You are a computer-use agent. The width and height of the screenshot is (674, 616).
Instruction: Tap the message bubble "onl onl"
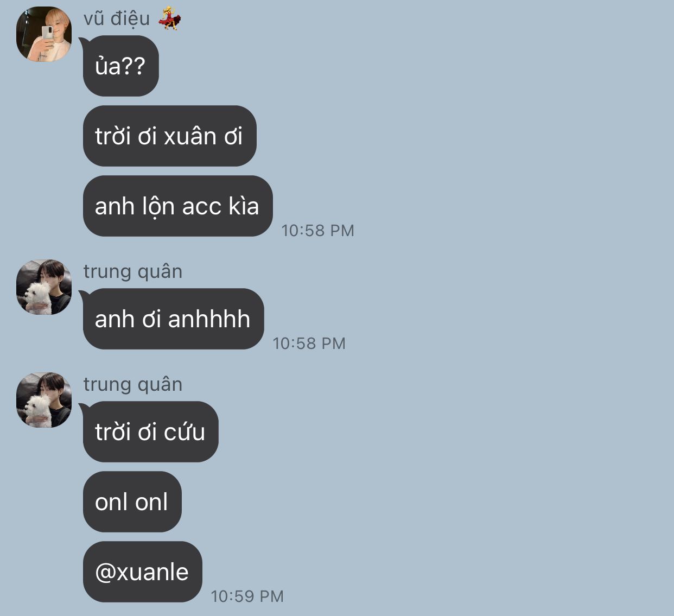tap(132, 501)
